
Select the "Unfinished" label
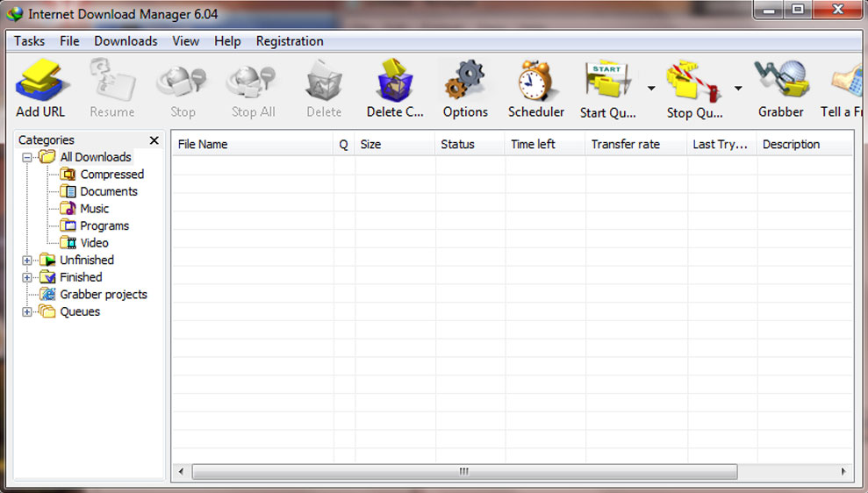click(87, 260)
